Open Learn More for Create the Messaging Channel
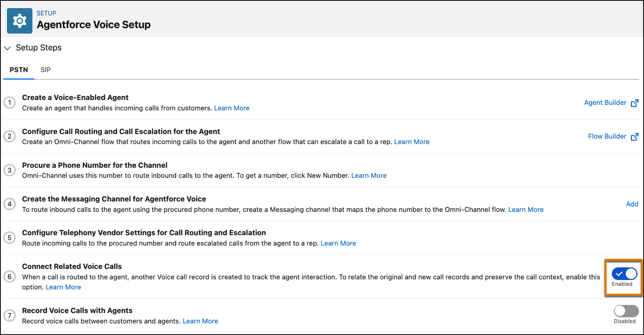The width and height of the screenshot is (644, 335). [526, 210]
